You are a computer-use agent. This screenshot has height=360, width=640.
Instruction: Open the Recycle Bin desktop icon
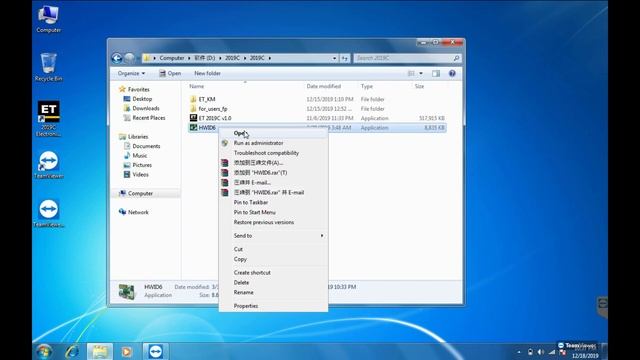48,67
